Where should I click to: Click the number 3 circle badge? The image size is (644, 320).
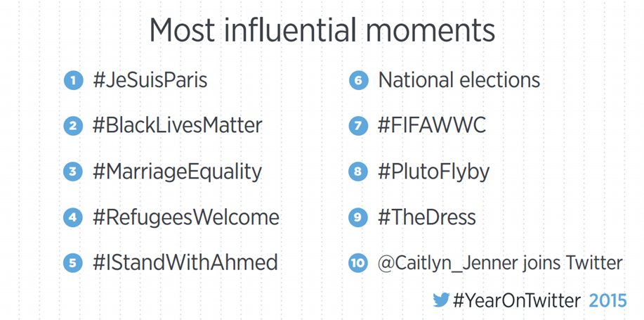pyautogui.click(x=73, y=172)
